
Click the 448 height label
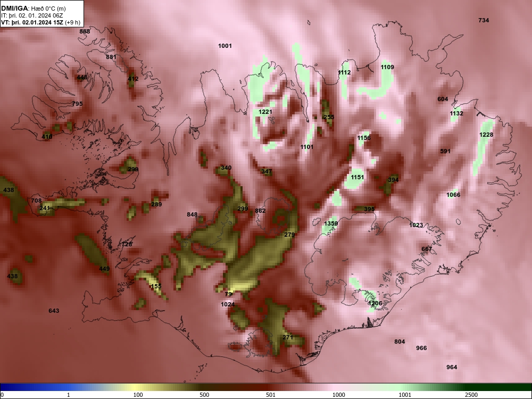point(82,77)
